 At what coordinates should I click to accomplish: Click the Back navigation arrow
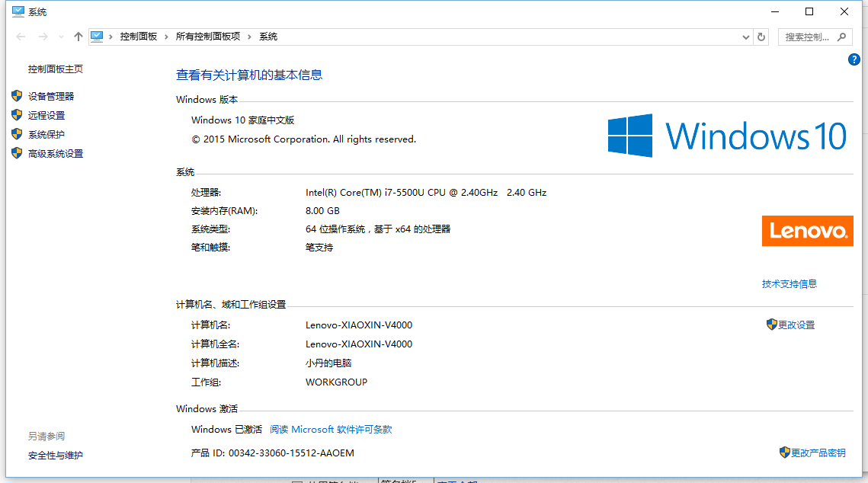click(x=21, y=37)
